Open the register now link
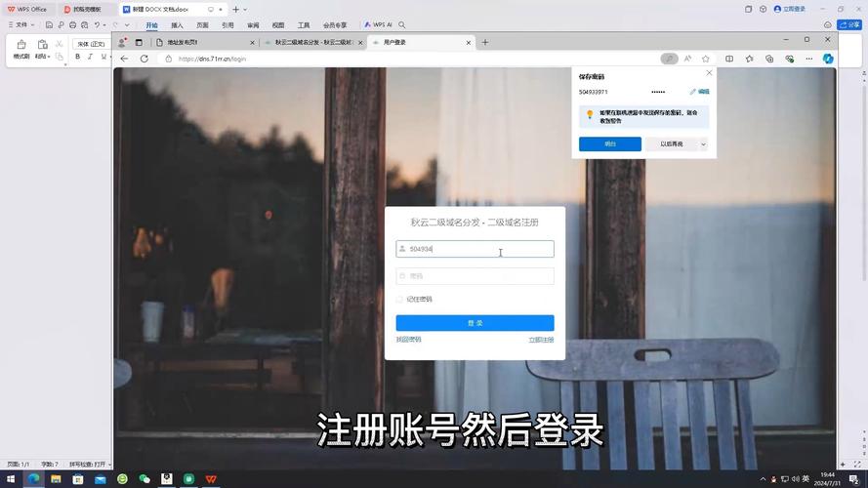This screenshot has height=488, width=868. (x=541, y=340)
